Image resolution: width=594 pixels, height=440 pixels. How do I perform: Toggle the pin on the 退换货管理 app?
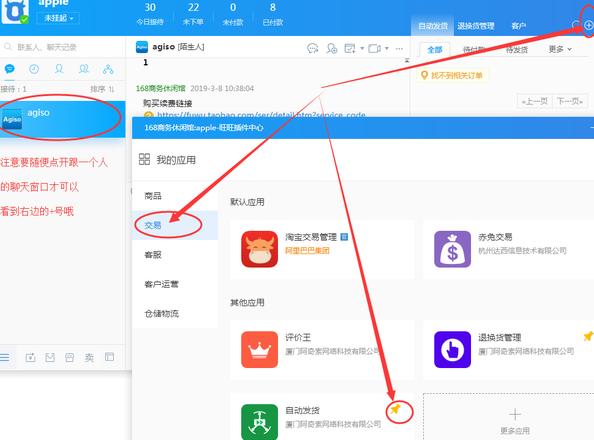588,336
